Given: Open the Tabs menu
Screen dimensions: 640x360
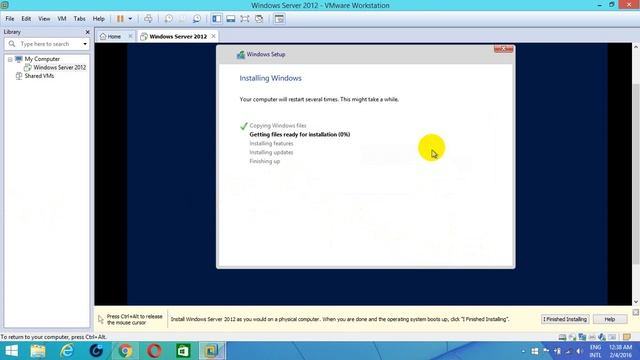Looking at the screenshot, I should [x=79, y=19].
